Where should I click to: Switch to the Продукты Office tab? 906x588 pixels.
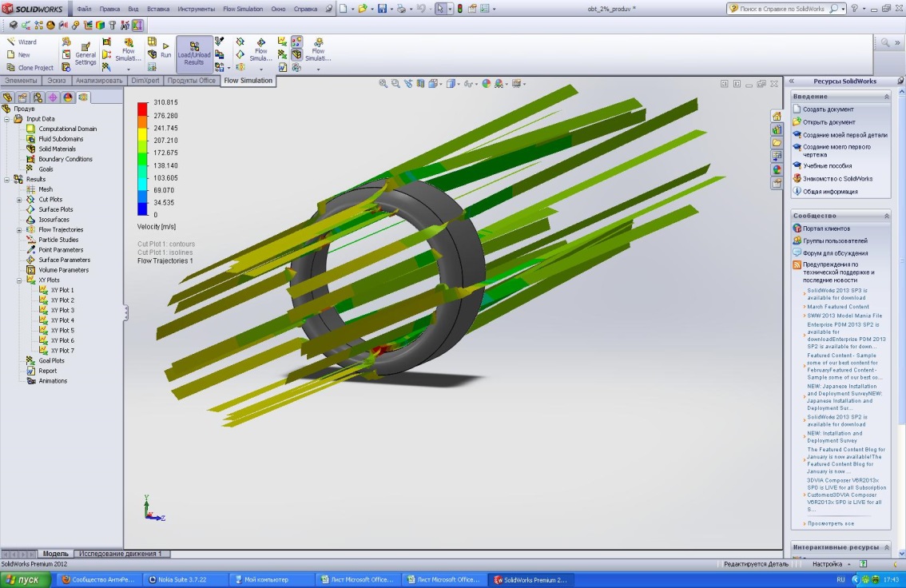coord(191,80)
